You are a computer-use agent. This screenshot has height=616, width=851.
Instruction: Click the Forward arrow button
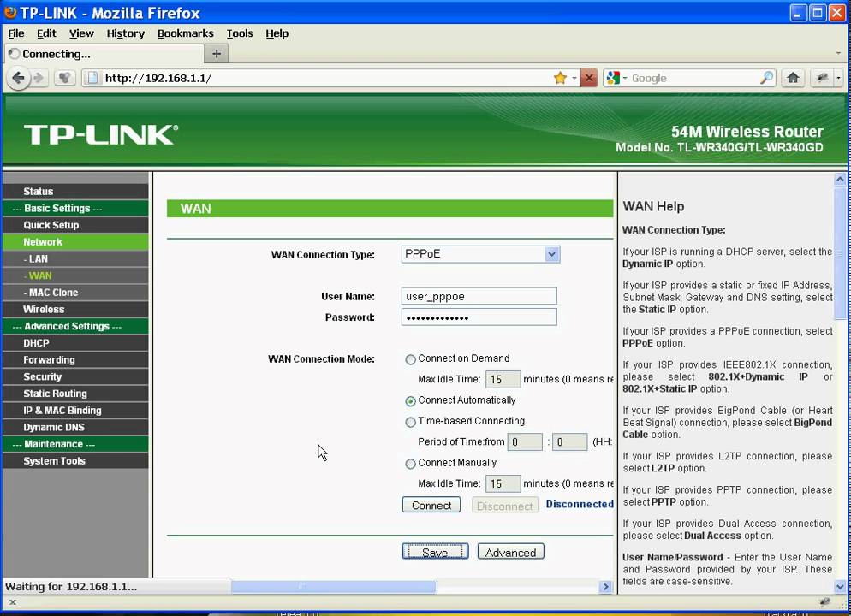pos(39,78)
